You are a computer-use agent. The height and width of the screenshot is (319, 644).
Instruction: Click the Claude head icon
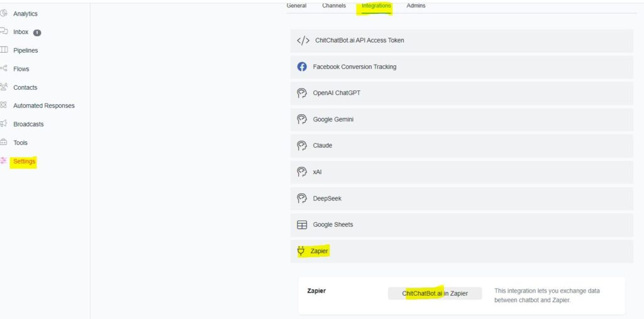[x=302, y=146]
